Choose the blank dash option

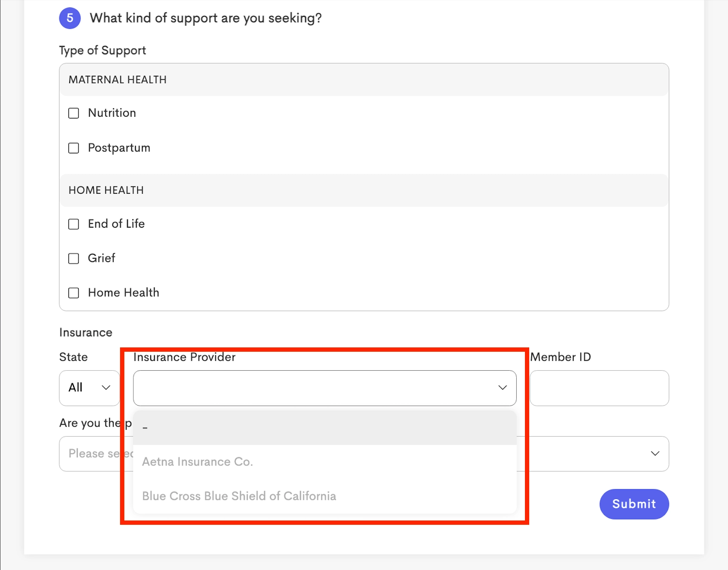[x=325, y=427]
